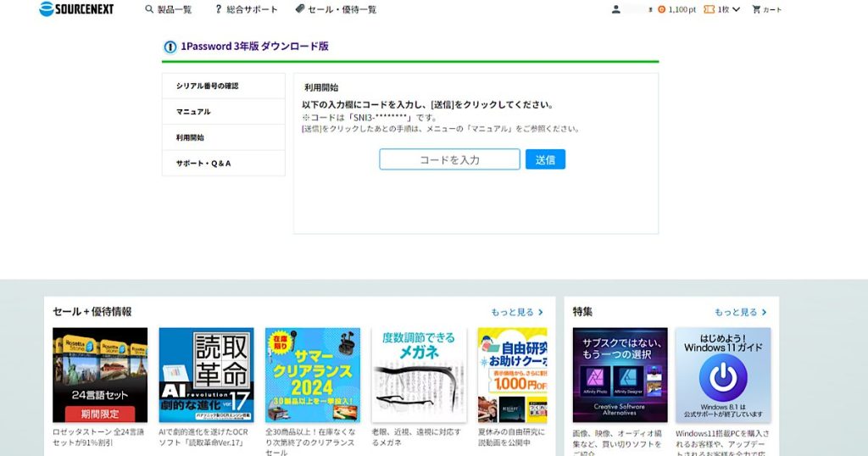
Task: Open 度数調節できるメガネ thumbnail
Action: tap(419, 375)
